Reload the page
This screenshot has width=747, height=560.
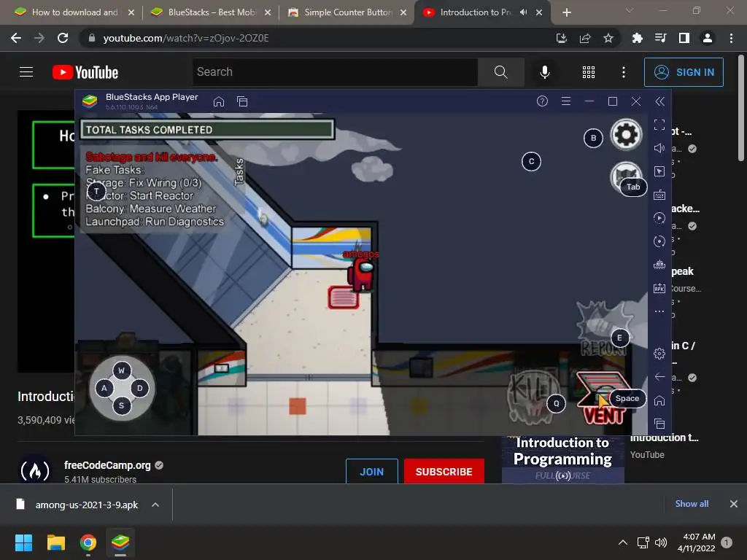tap(63, 38)
